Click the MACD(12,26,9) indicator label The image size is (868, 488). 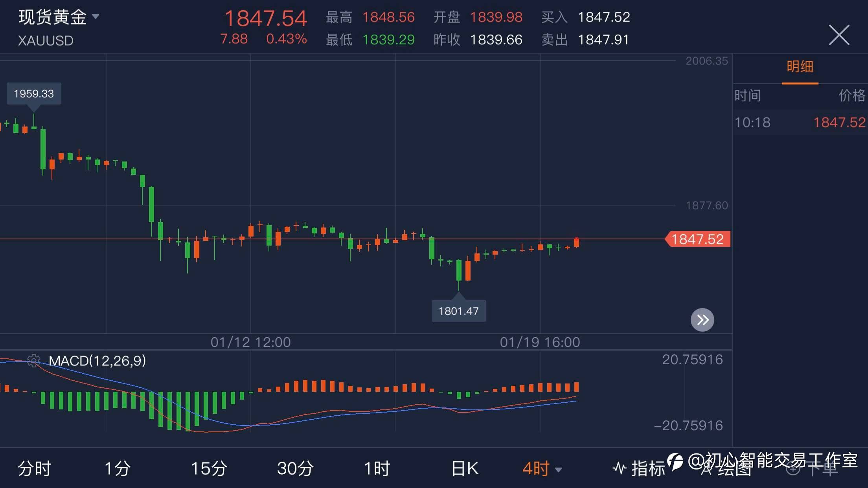click(97, 361)
